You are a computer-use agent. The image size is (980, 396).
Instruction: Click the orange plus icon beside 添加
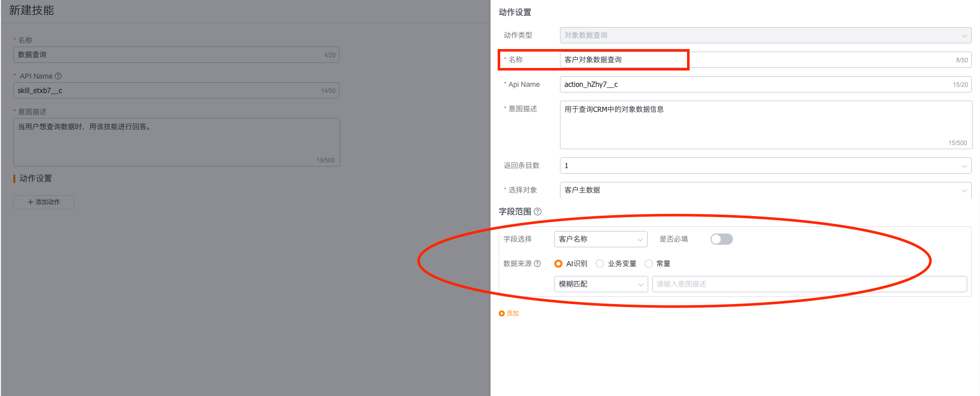tap(502, 314)
